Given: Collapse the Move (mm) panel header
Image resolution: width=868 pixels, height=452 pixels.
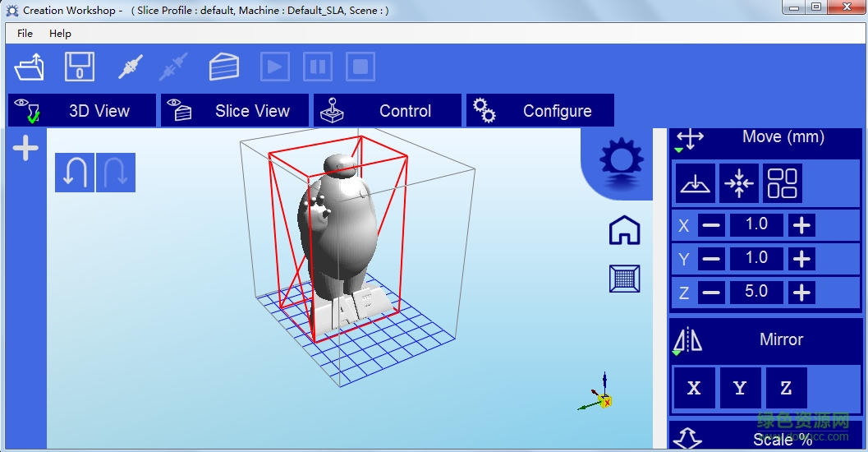Looking at the screenshot, I should pyautogui.click(x=765, y=142).
